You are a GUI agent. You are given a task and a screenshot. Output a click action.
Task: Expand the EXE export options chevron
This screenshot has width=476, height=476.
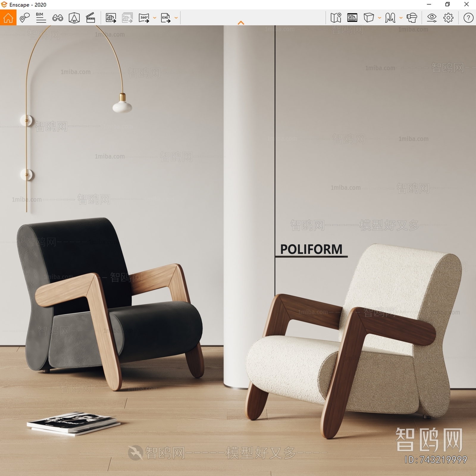tap(176, 18)
